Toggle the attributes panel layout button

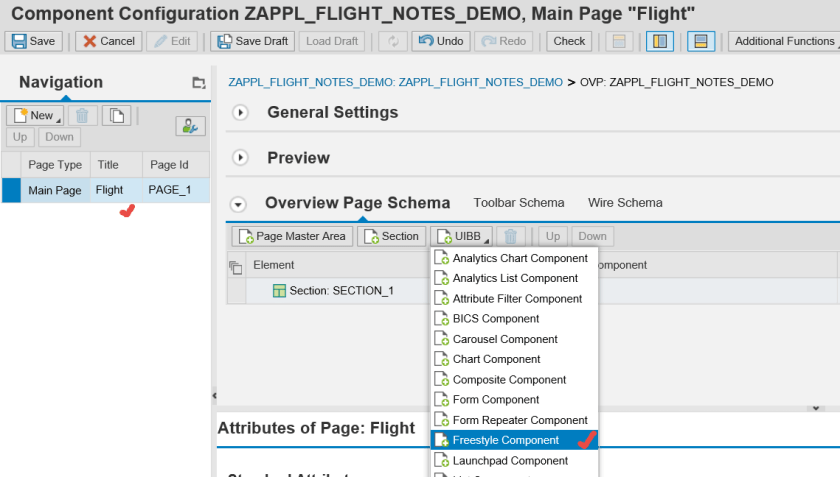pyautogui.click(x=700, y=41)
